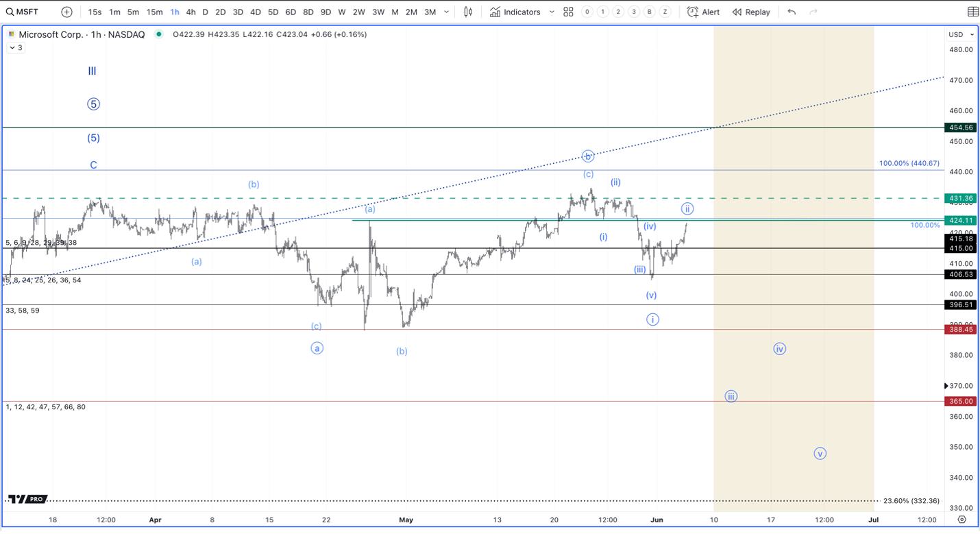This screenshot has width=980, height=534.
Task: Start bar Replay mode
Action: 751,12
